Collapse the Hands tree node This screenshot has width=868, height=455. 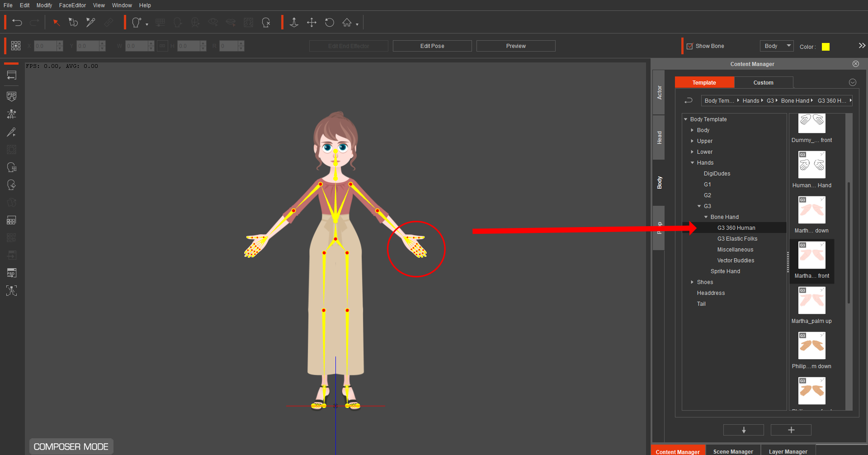tap(692, 163)
